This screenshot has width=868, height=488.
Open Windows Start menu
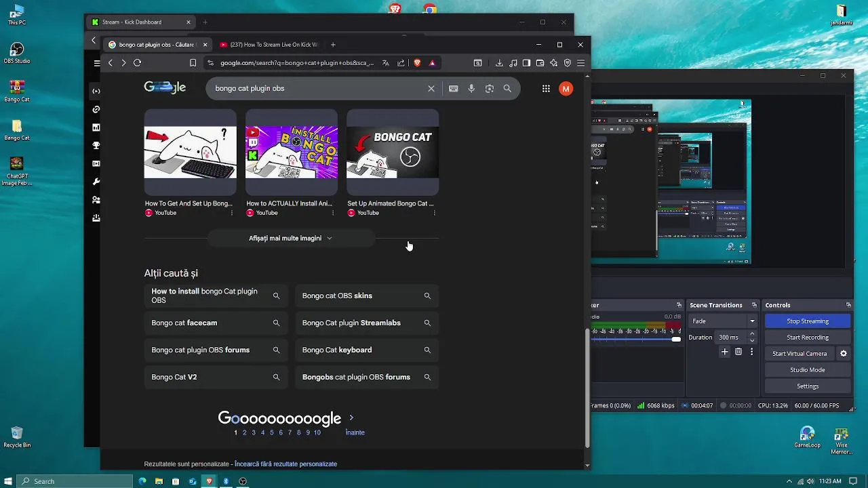(7, 481)
